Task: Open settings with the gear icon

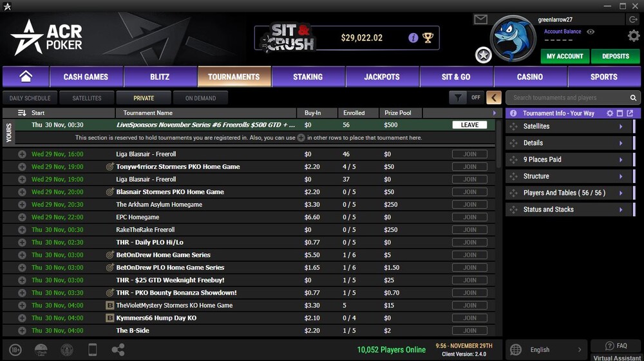Action: click(x=634, y=35)
